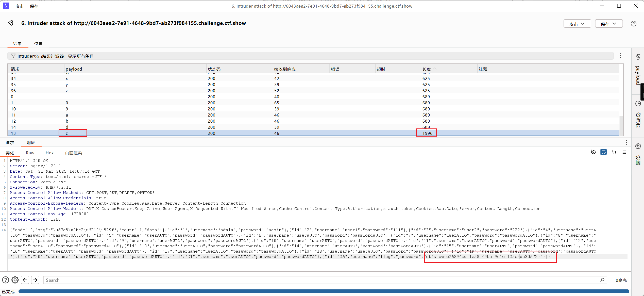This screenshot has height=296, width=644.
Task: Open the help icon near 保存 dropdown
Action: point(633,24)
